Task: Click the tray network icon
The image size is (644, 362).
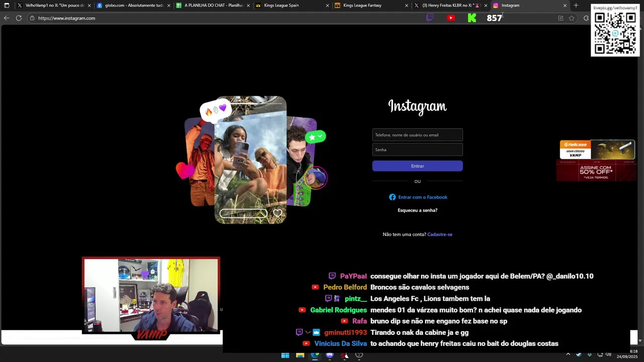Action: (x=600, y=354)
